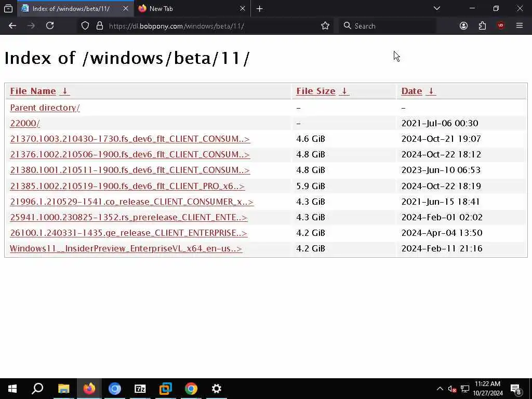
Task: Click the Search box in toolbar
Action: point(387,26)
